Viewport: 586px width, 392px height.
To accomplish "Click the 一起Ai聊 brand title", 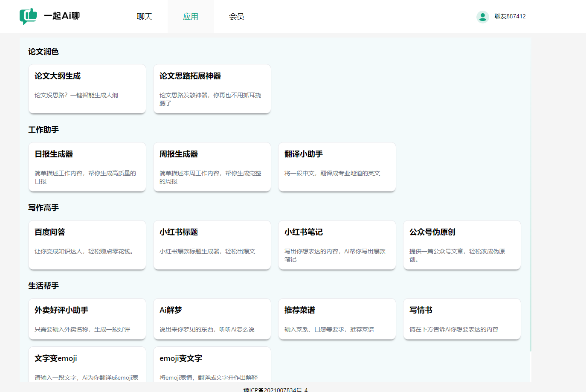I will point(62,16).
